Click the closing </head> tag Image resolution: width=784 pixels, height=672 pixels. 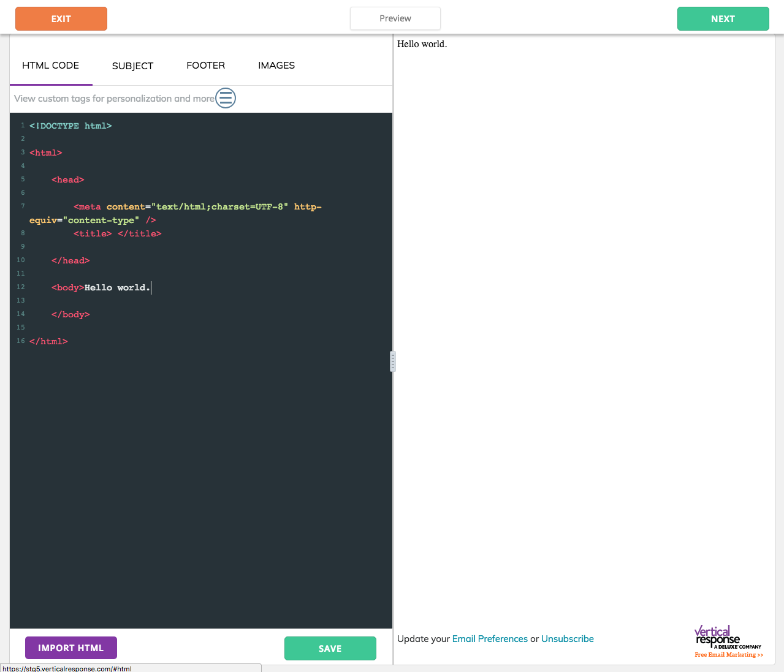tap(70, 260)
